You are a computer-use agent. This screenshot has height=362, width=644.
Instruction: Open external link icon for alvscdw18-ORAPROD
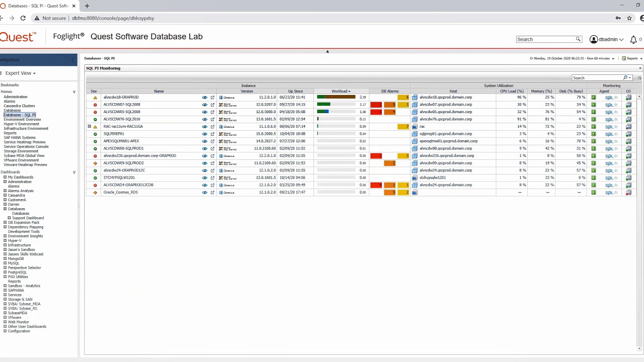tap(212, 98)
